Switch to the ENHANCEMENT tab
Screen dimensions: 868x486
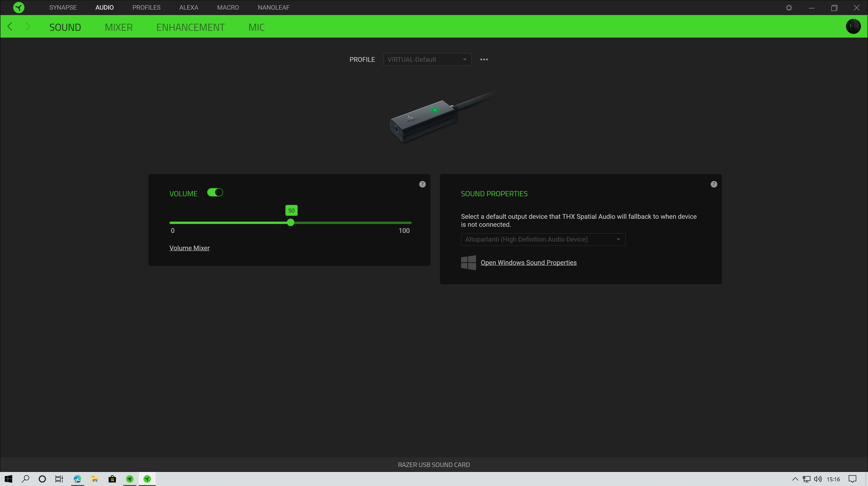click(190, 27)
